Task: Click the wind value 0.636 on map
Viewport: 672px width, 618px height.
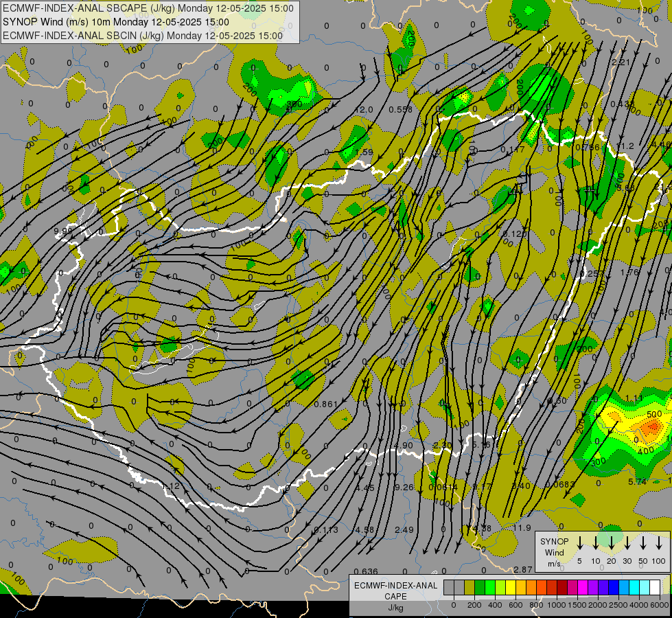Action: tap(366, 572)
